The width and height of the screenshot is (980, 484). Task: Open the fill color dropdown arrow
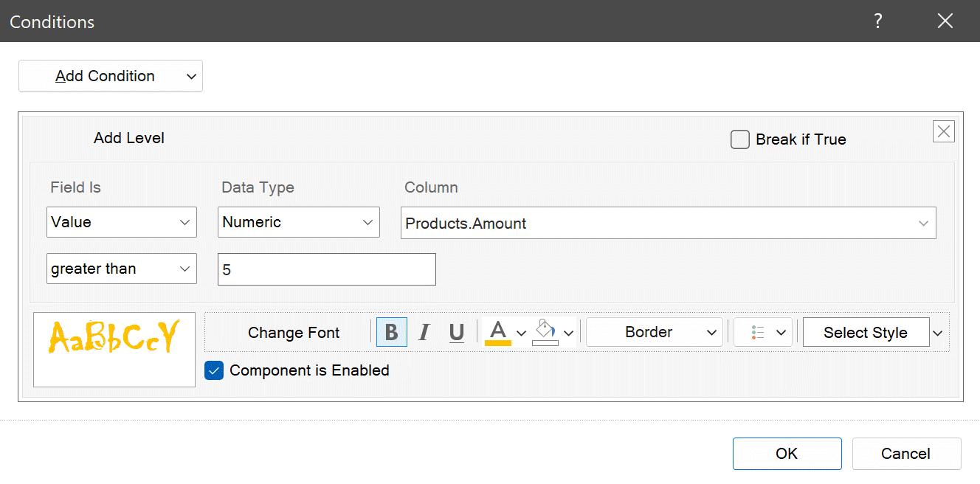click(x=568, y=333)
